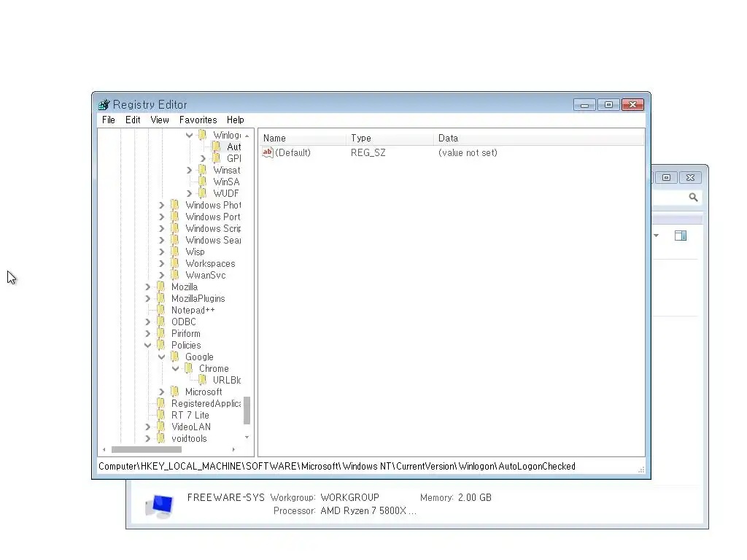Collapse the Winlogon key
The image size is (747, 560).
click(x=189, y=135)
